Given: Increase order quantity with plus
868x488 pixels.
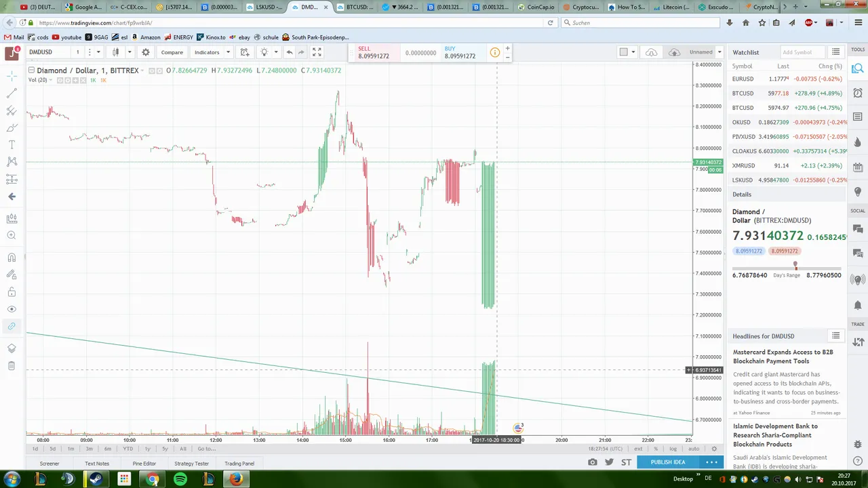Looking at the screenshot, I should [x=507, y=49].
